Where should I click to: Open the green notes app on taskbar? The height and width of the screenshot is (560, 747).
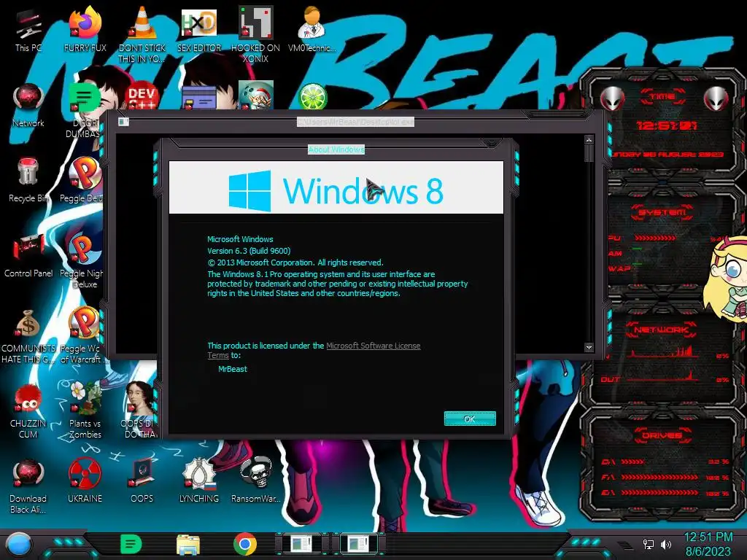pos(131,544)
